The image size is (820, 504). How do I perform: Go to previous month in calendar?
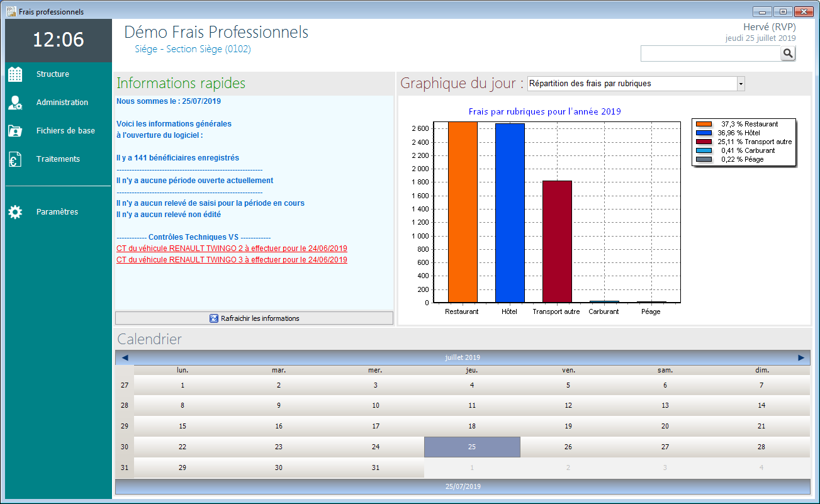click(125, 357)
